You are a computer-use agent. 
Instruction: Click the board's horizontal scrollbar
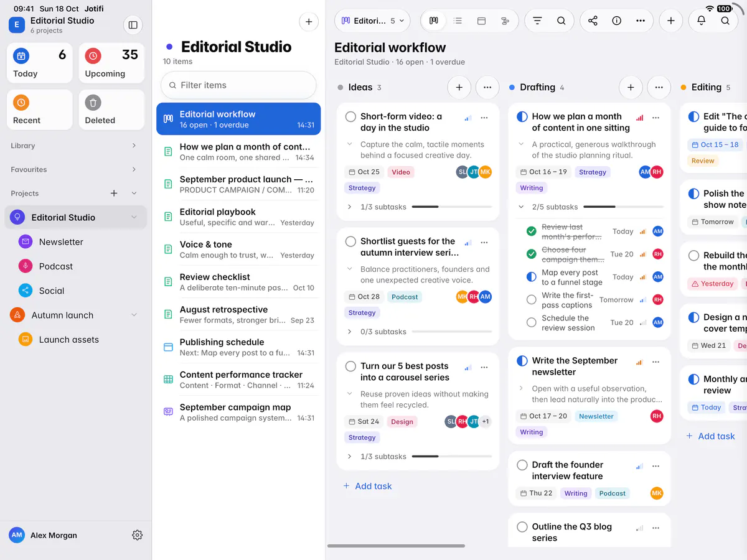coord(396,546)
